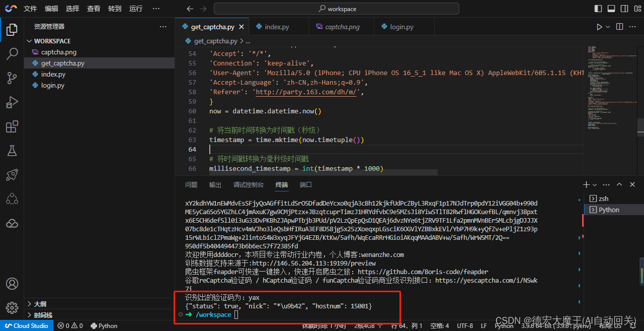644x331 pixels.
Task: Click the Cloud Studio status bar button
Action: pyautogui.click(x=26, y=326)
